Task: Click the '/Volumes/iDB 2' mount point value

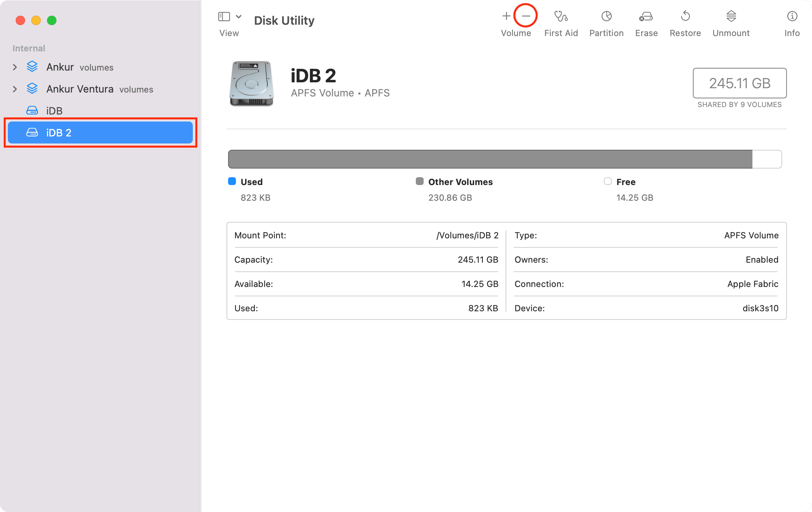Action: pos(467,235)
